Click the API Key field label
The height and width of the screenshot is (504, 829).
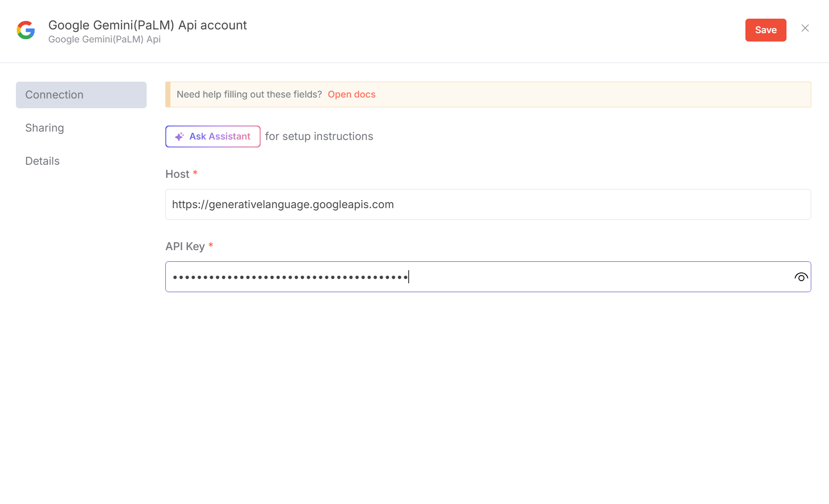click(x=185, y=246)
